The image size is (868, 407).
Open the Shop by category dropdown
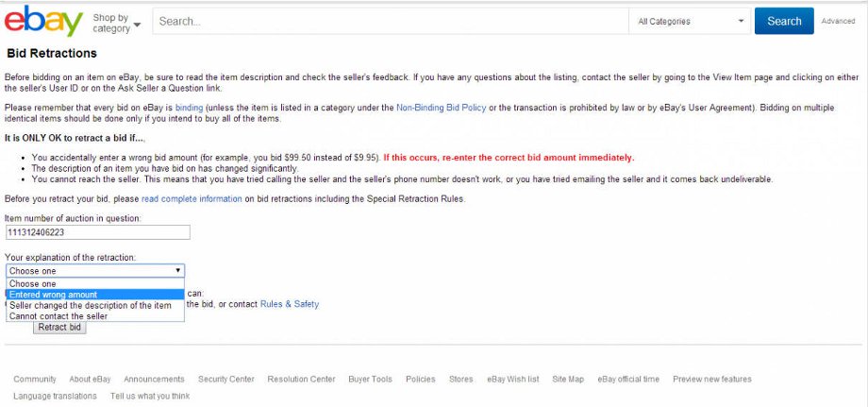(116, 24)
